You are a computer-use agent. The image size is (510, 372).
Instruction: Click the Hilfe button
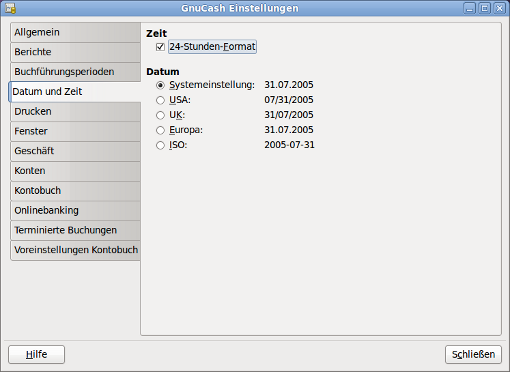(x=36, y=354)
